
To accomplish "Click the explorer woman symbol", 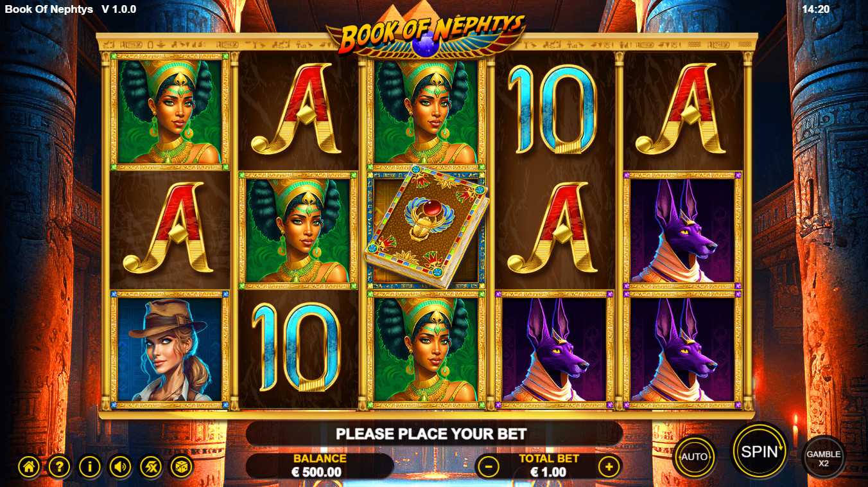I will point(170,349).
